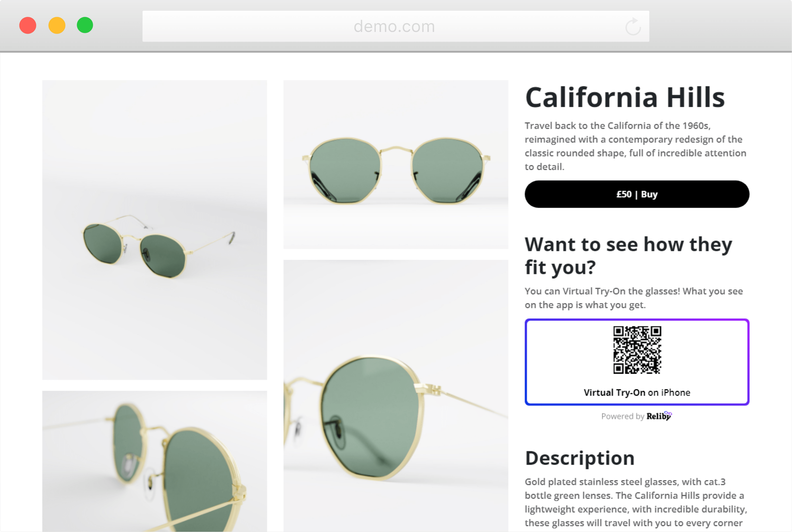This screenshot has height=532, width=792.
Task: Maximize the window using the green button
Action: click(x=85, y=25)
